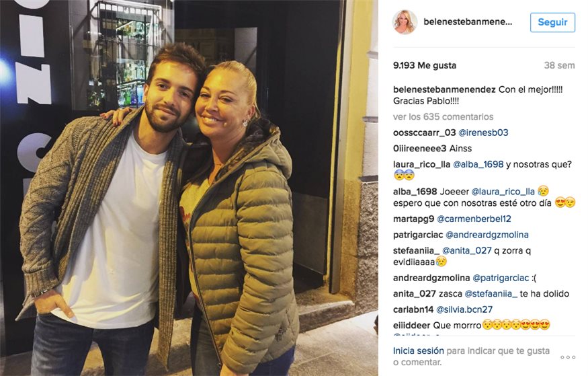588x376 pixels.
Task: Click the Seguir follow button
Action: pos(552,22)
